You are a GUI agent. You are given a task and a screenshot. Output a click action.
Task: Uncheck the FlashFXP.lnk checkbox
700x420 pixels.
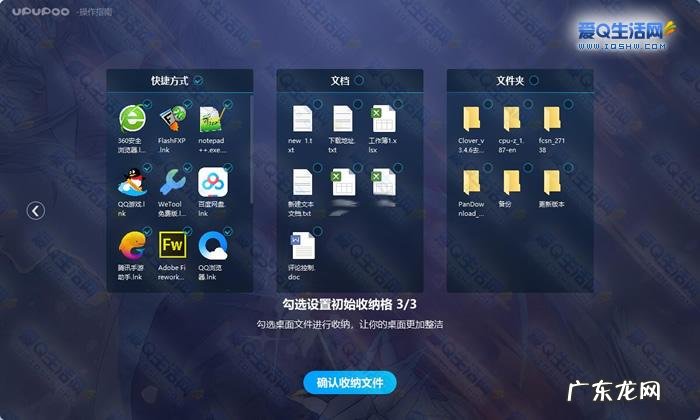188,104
